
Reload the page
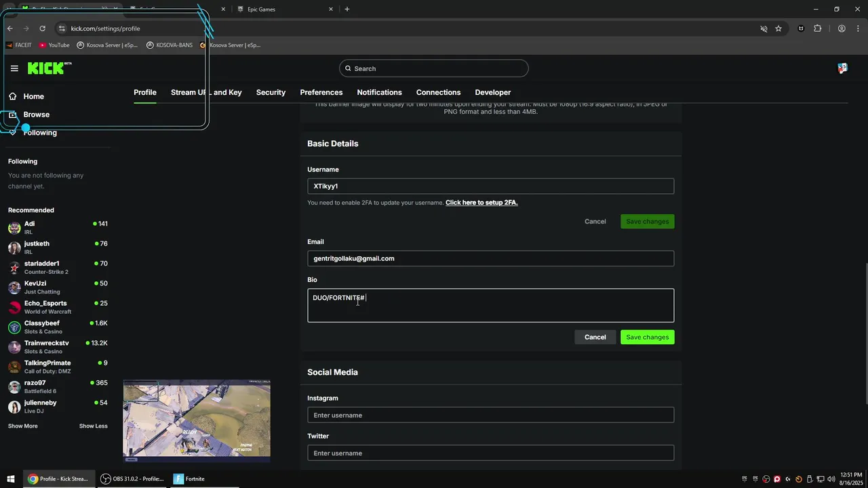42,28
